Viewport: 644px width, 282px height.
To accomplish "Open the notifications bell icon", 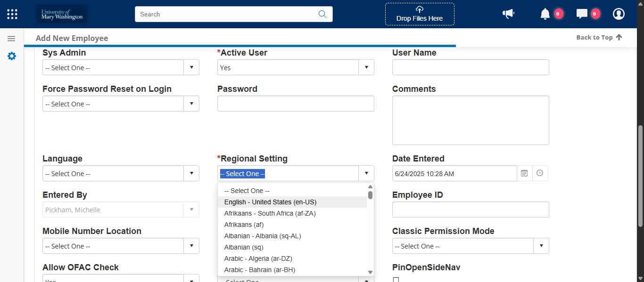I will tap(545, 14).
